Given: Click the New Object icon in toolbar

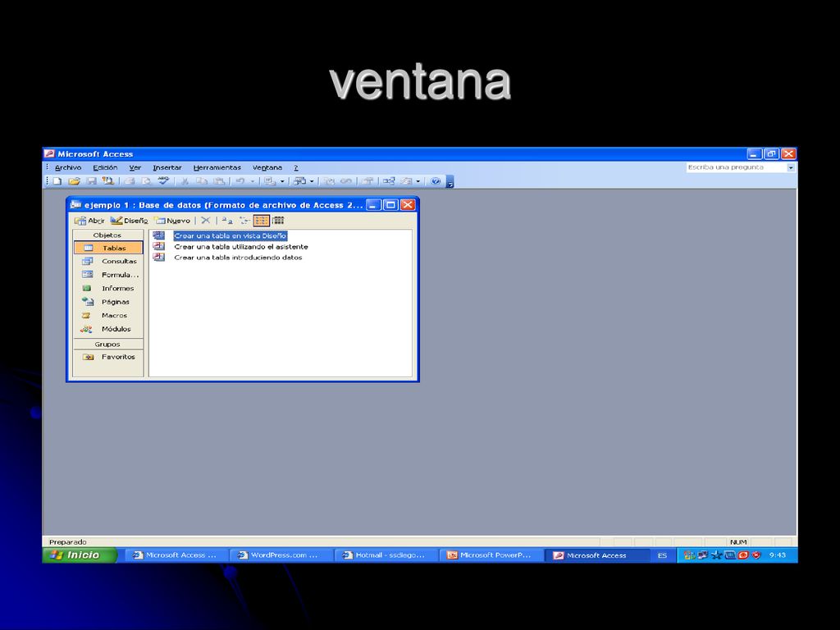Looking at the screenshot, I should point(406,181).
